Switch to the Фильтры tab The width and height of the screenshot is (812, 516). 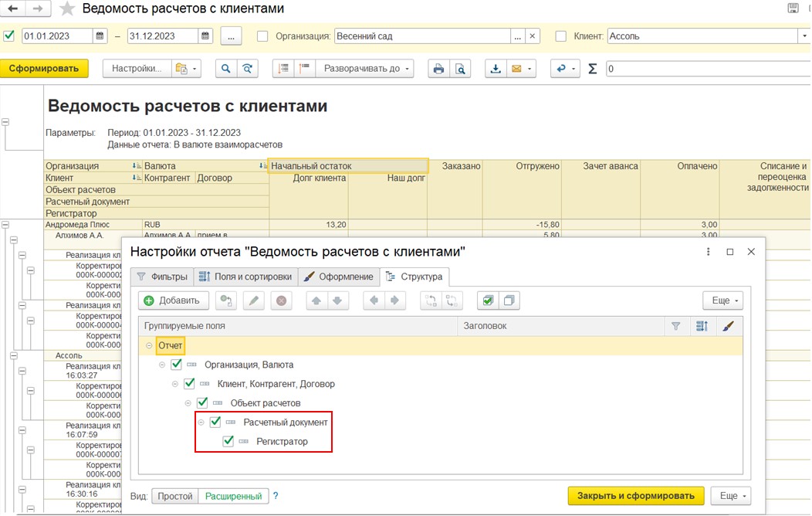tap(162, 277)
